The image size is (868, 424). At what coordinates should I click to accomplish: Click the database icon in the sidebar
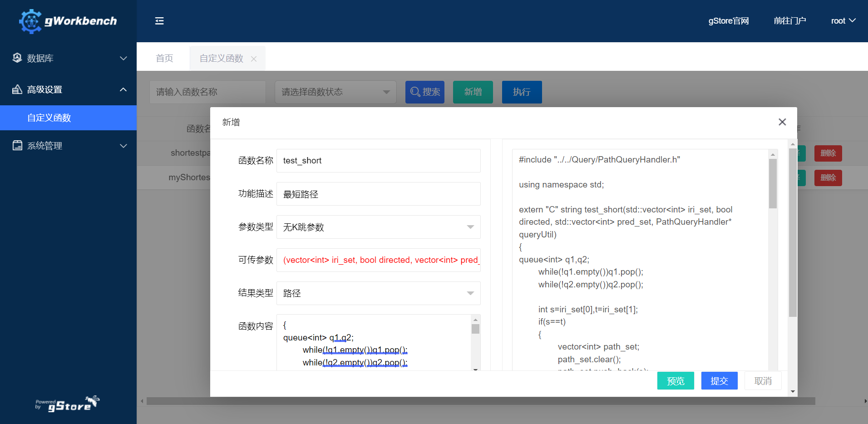point(17,58)
